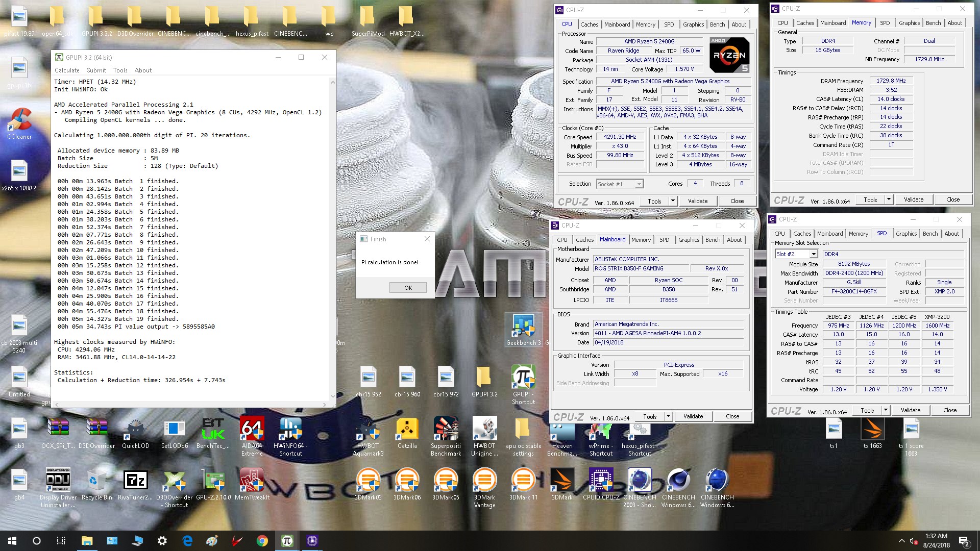This screenshot has height=551, width=980.
Task: Open GPU-Z.2.10.0 desktop icon
Action: tap(213, 484)
